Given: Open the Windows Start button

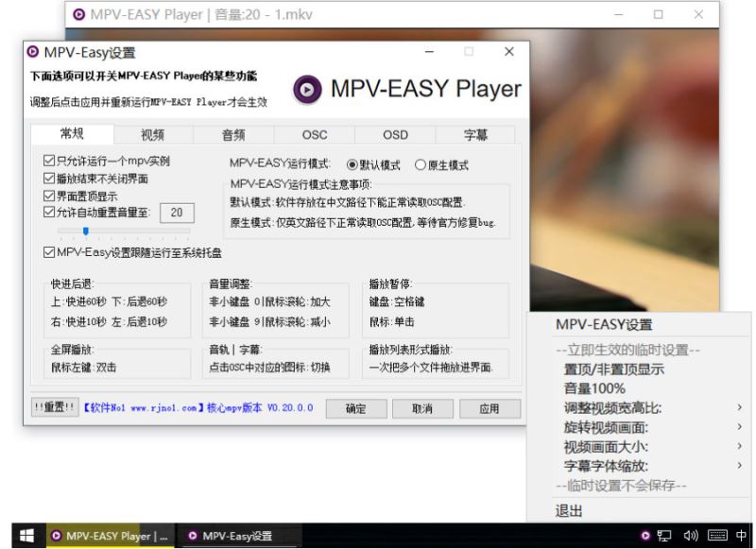Looking at the screenshot, I should [26, 536].
